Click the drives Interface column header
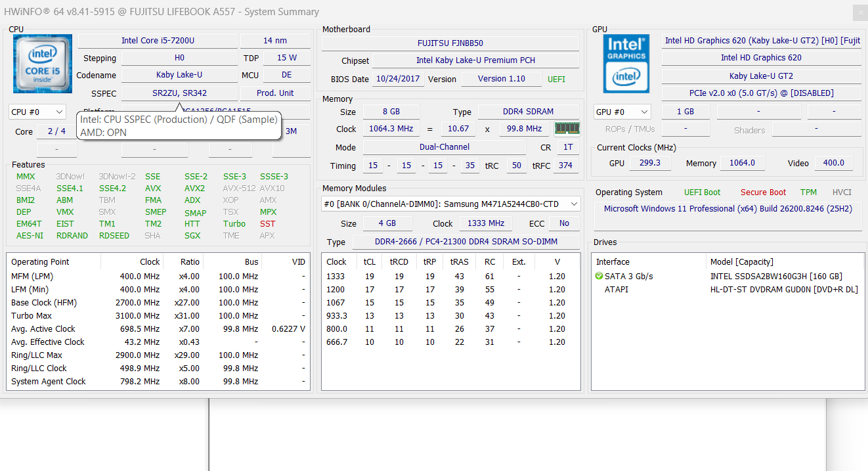The image size is (868, 471). [x=649, y=261]
